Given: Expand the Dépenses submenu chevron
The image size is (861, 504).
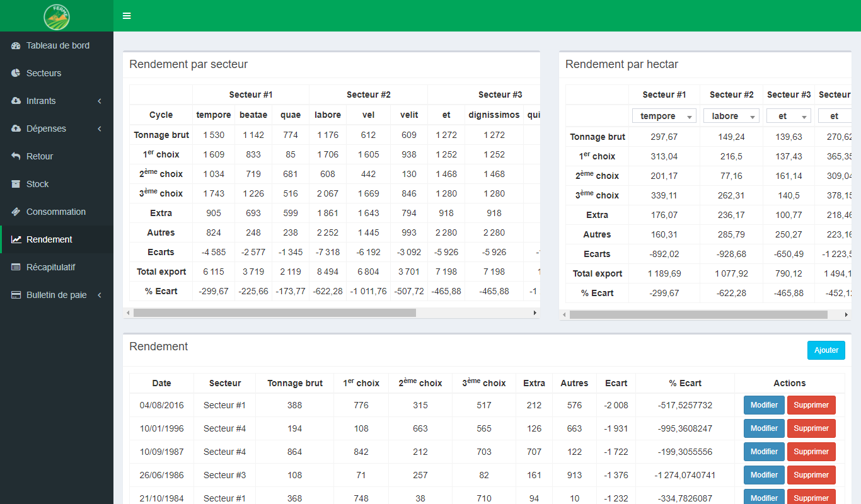Looking at the screenshot, I should click(100, 129).
